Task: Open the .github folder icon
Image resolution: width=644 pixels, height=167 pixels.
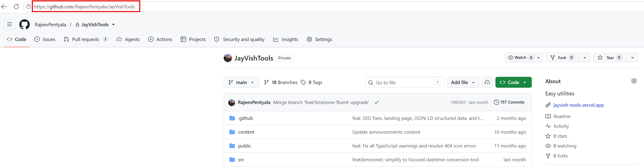Action: pos(232,118)
